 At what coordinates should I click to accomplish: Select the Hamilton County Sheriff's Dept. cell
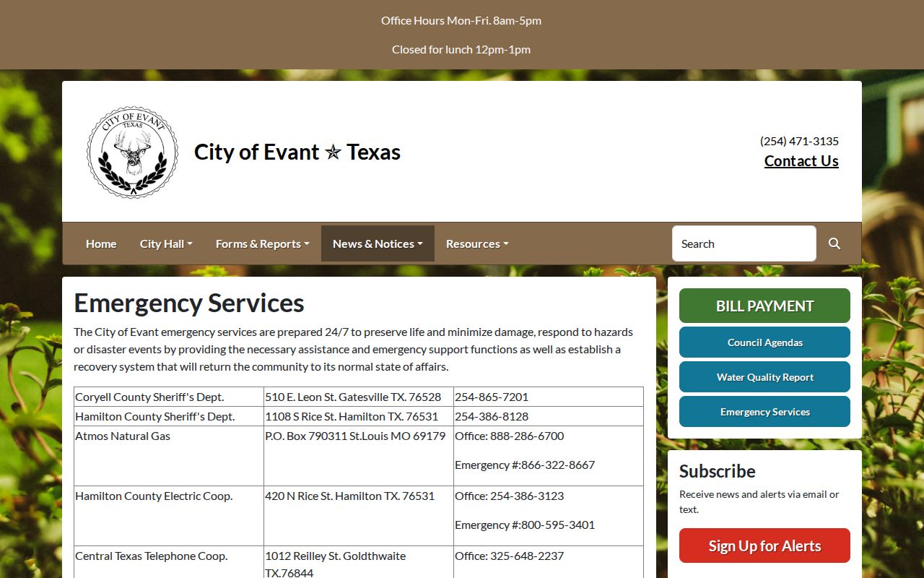coord(169,416)
